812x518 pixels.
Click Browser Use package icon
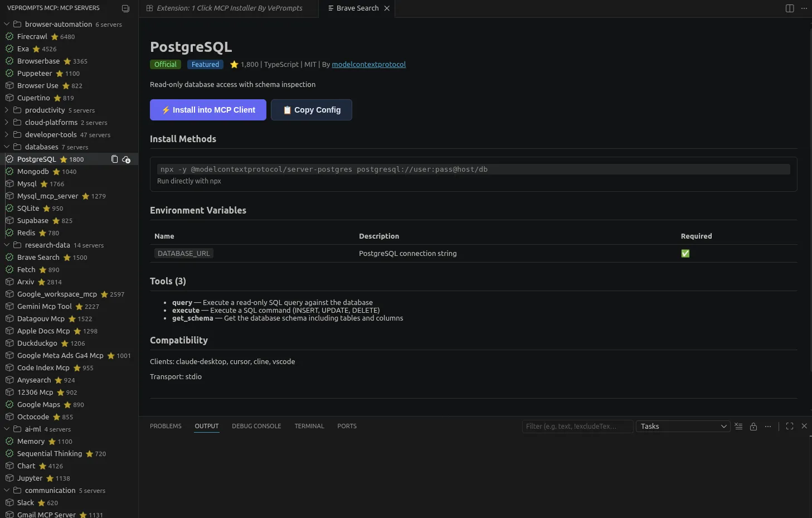pos(9,86)
